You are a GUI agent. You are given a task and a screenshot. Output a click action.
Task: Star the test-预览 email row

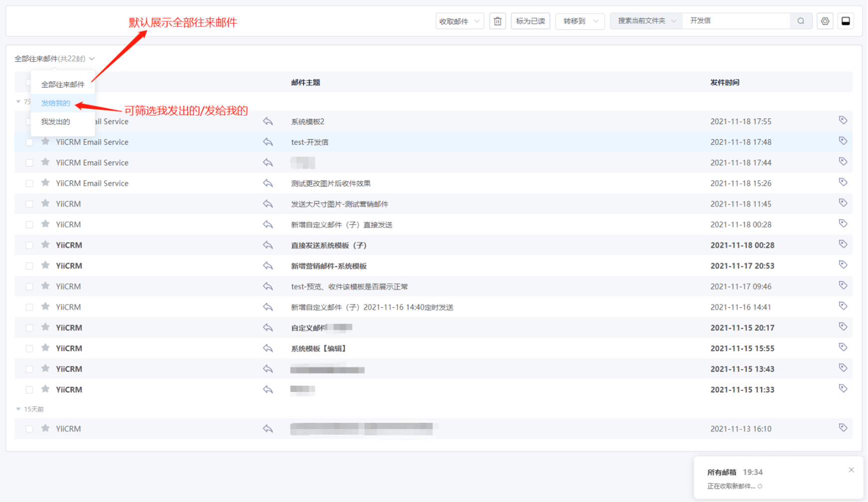pos(45,285)
